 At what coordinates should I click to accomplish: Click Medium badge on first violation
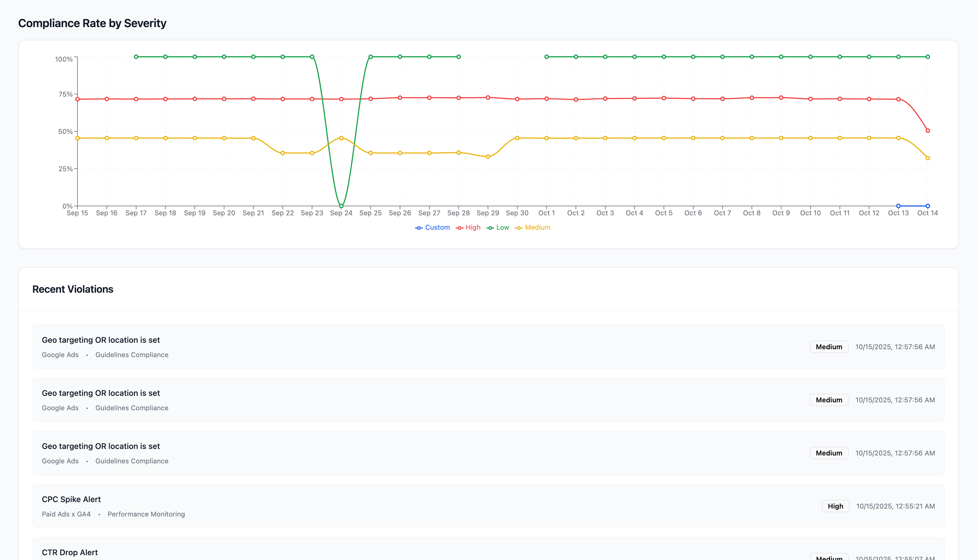[829, 347]
